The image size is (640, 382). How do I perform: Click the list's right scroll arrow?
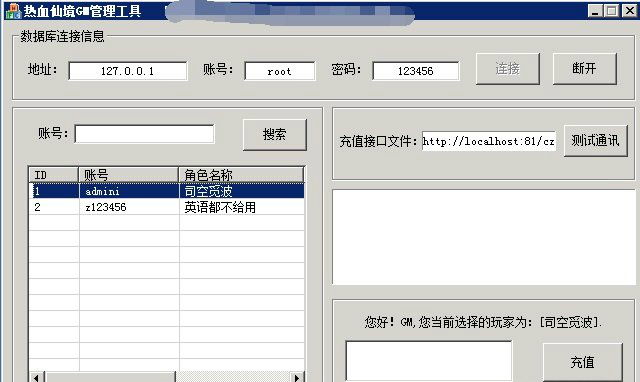click(297, 378)
